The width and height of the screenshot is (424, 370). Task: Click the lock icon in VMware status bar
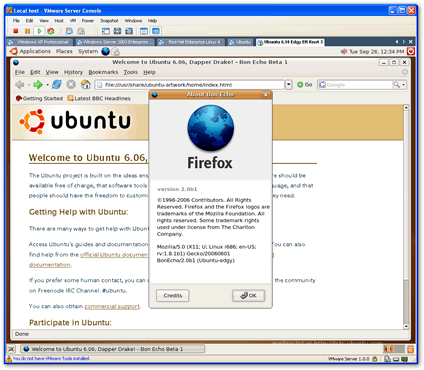[375, 359]
